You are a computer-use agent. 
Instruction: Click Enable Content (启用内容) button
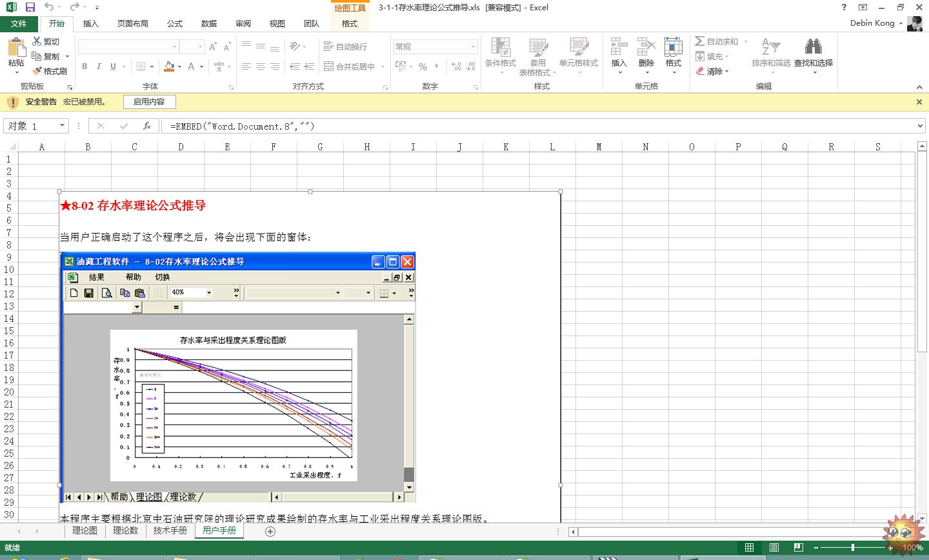coord(149,102)
